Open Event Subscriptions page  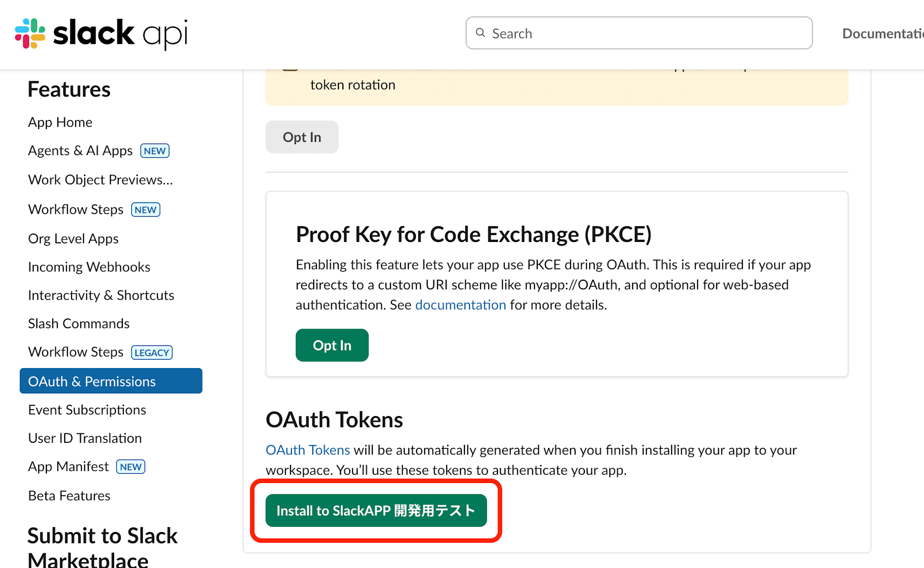click(x=87, y=410)
